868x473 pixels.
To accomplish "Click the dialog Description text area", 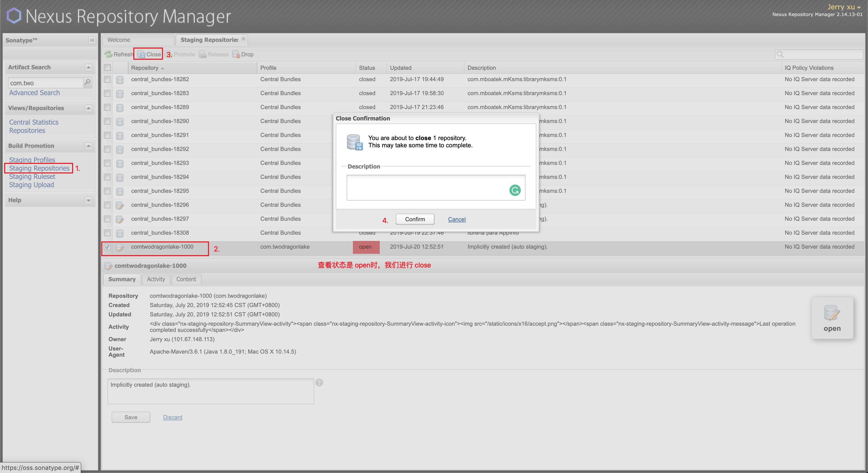I will pos(436,187).
